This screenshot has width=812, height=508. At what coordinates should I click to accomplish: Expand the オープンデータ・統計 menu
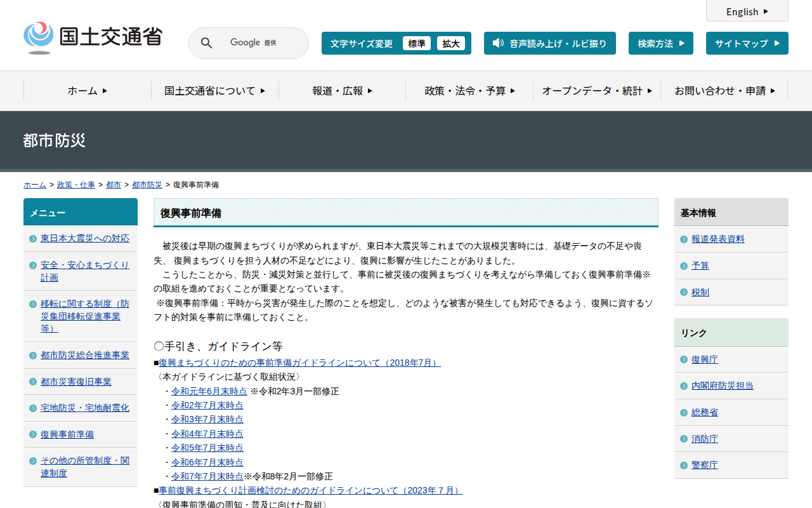pos(597,91)
